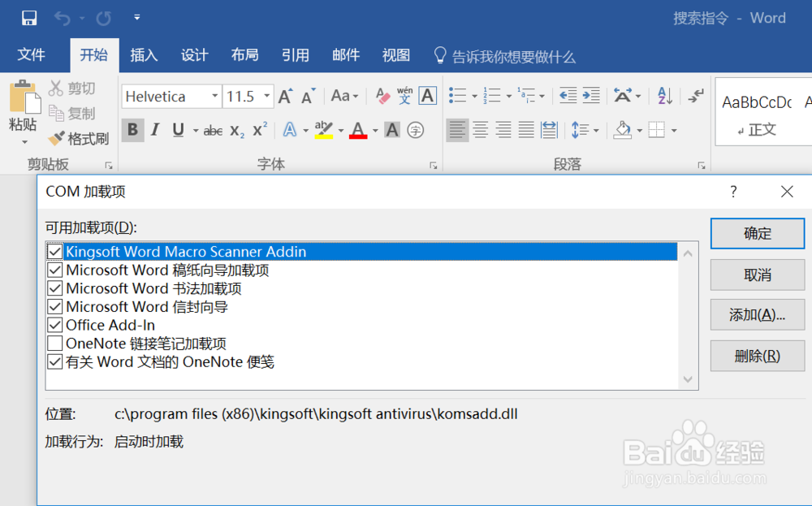The image size is (812, 506).
Task: Switch to the 设计 tab
Action: point(194,55)
